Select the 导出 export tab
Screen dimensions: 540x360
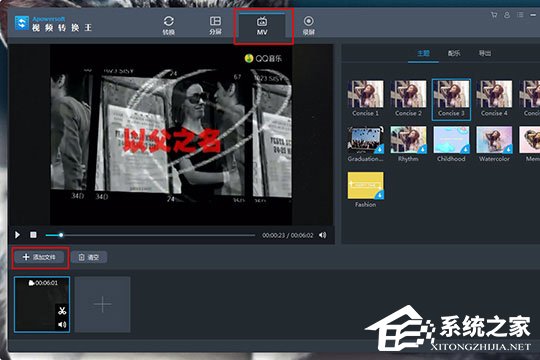point(485,53)
